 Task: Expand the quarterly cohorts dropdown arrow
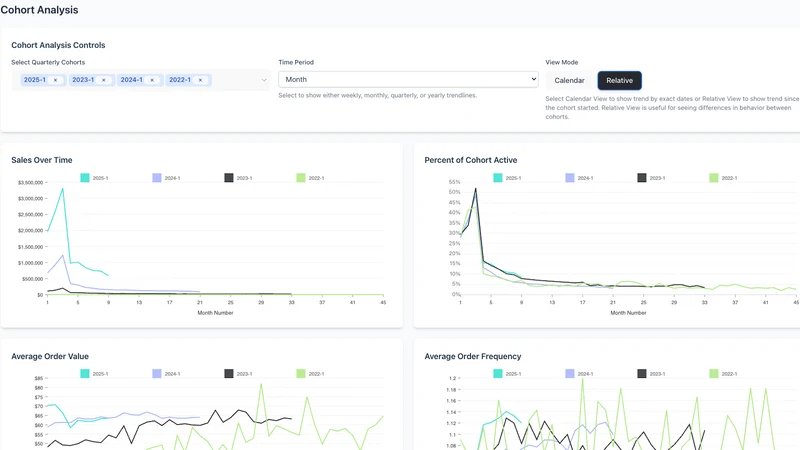[264, 80]
